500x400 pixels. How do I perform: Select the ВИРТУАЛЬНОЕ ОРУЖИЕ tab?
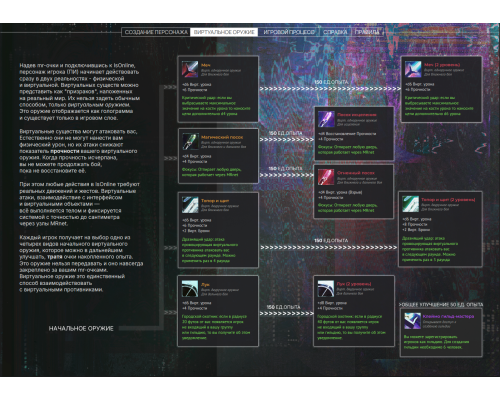point(224,32)
